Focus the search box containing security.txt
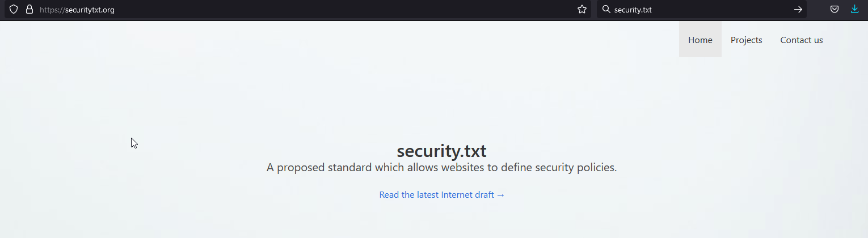Image resolution: width=868 pixels, height=238 pixels. [701, 9]
